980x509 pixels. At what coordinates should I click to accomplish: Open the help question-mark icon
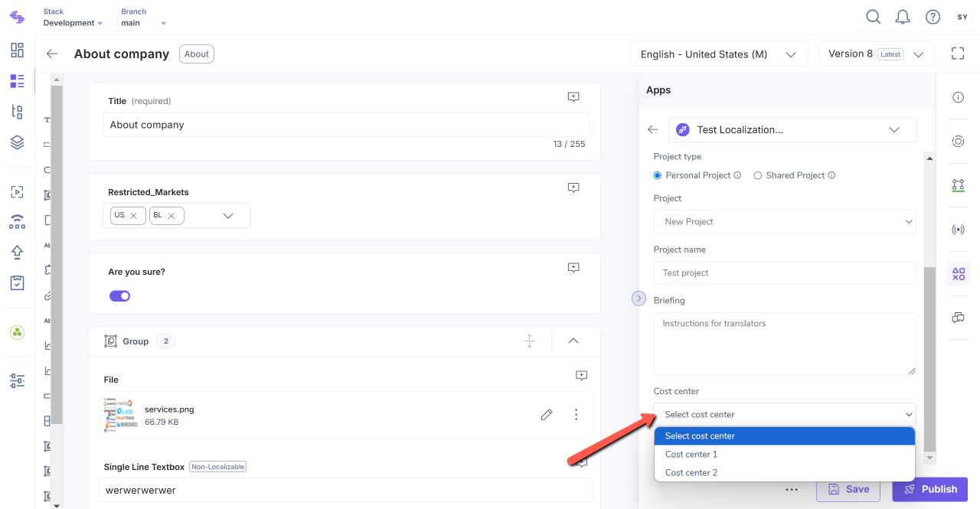point(933,17)
